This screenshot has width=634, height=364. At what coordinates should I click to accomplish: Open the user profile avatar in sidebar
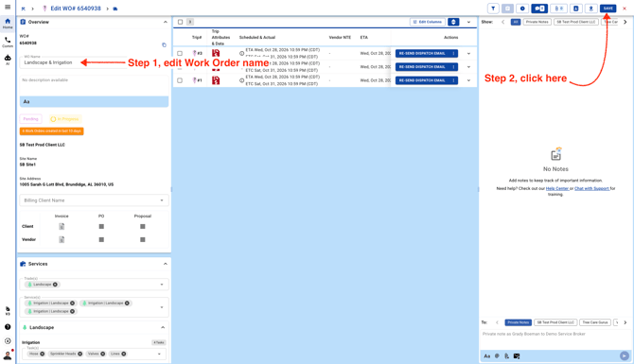coord(8,355)
